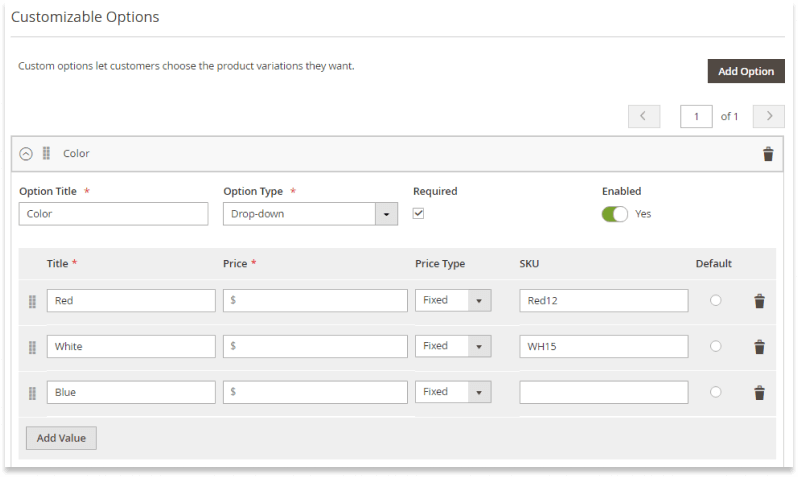
Task: Delete the Color option with trash icon
Action: tap(768, 154)
